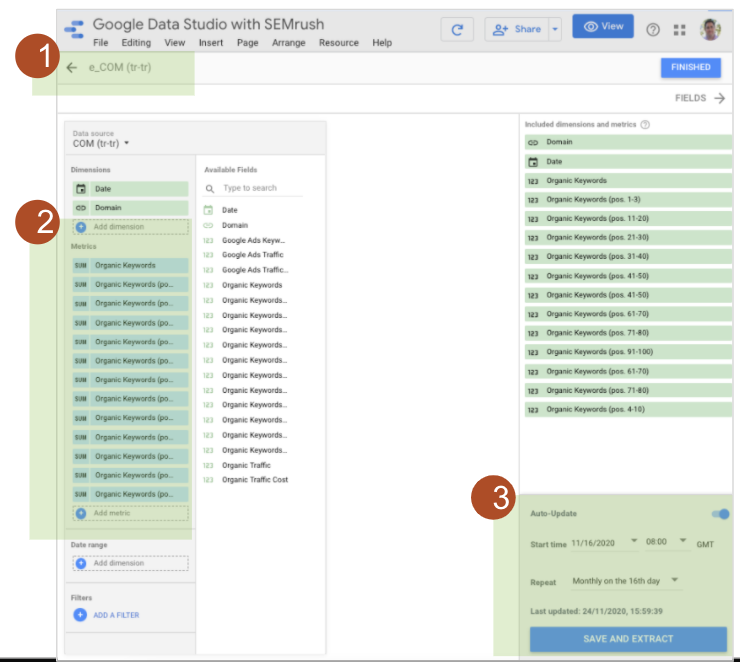Viewport: 740px width, 662px height.
Task: Click the blue View button
Action: tap(602, 27)
